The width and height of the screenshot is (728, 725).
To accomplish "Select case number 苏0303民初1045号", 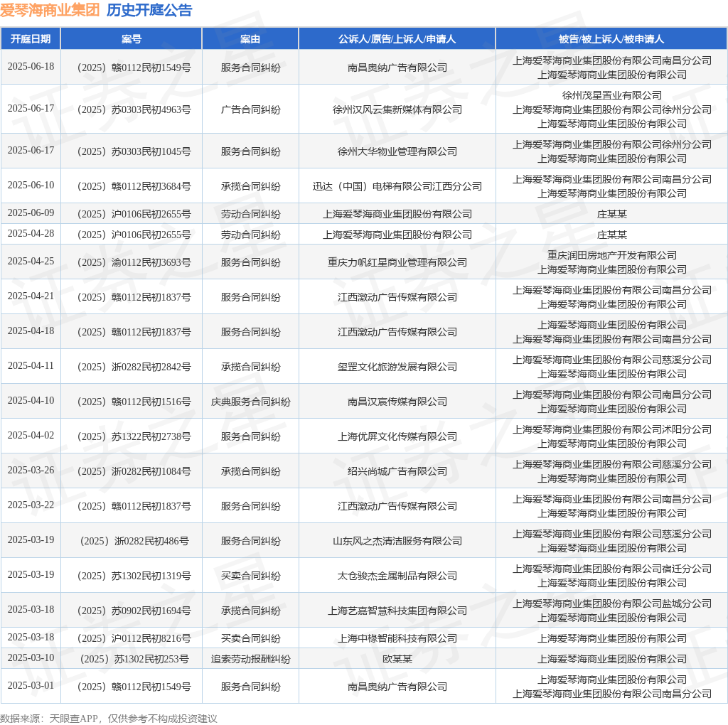I will point(134,151).
